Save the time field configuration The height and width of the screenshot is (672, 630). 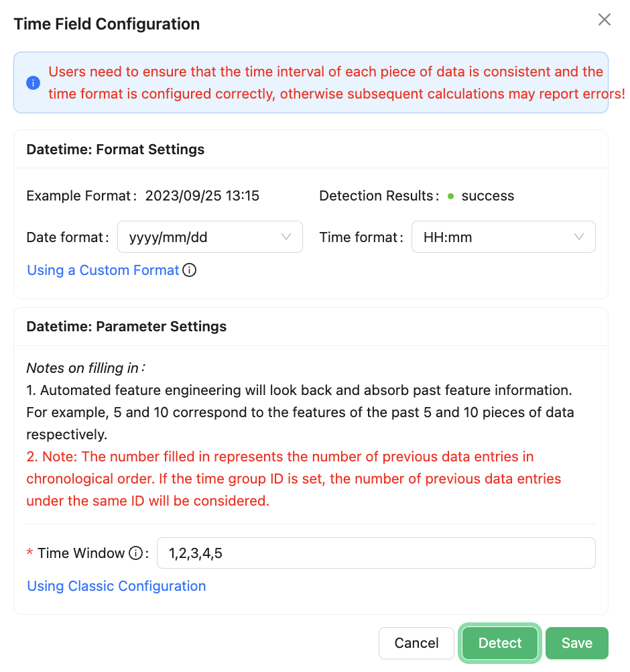[576, 643]
